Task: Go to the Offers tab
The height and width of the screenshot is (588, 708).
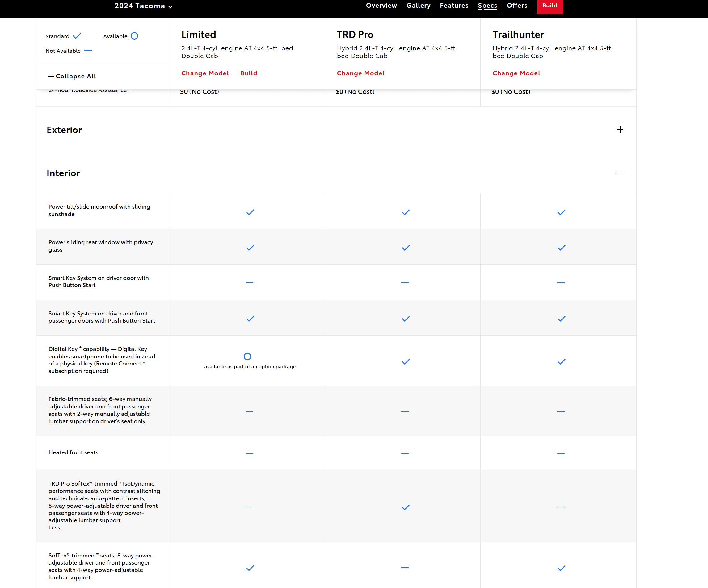Action: pyautogui.click(x=516, y=6)
